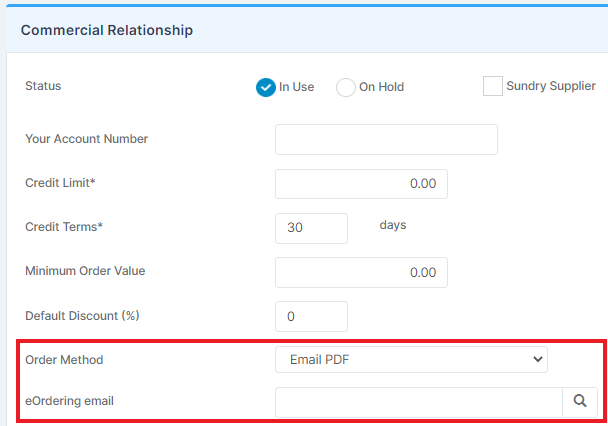Click the Order Method label text
The height and width of the screenshot is (426, 608).
point(64,360)
